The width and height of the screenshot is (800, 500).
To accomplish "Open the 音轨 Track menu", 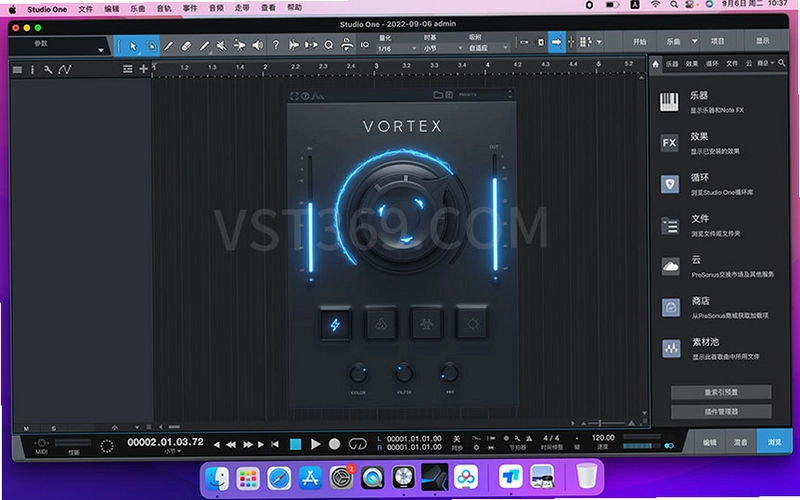I will [x=164, y=9].
